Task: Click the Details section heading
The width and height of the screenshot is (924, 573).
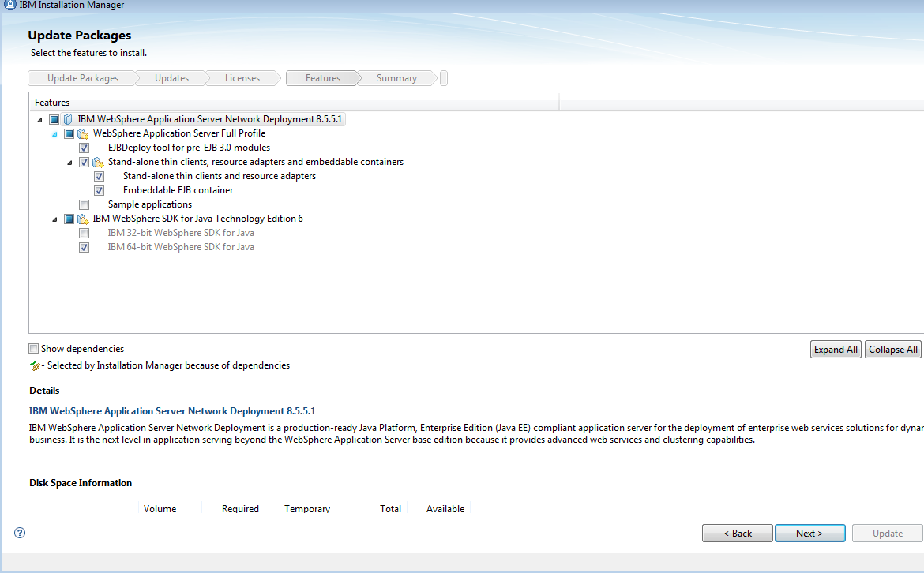Action: click(44, 391)
